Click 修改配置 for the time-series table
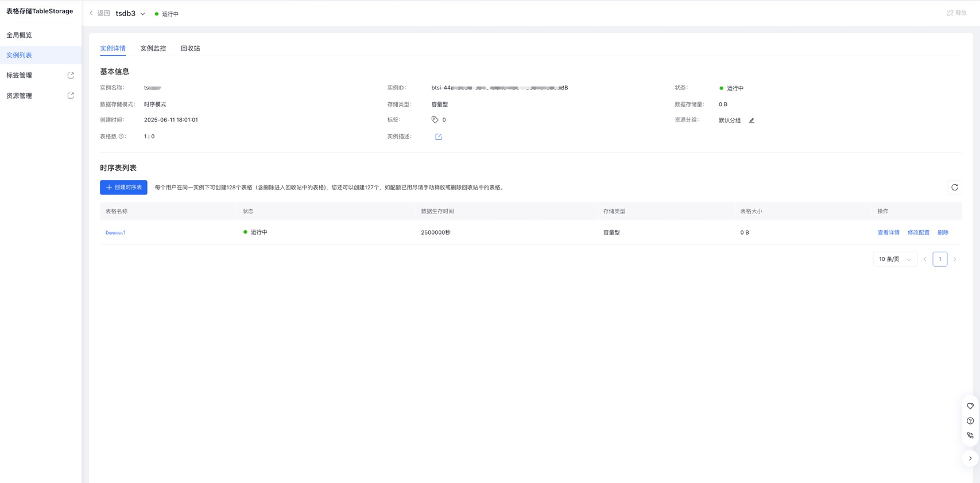This screenshot has width=980, height=483. (x=918, y=232)
